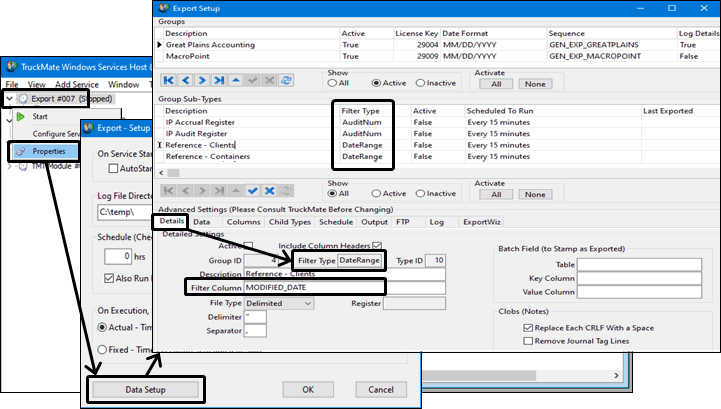721x409 pixels.
Task: Click refresh icon in Sub-Types navigator
Action: pos(286,191)
